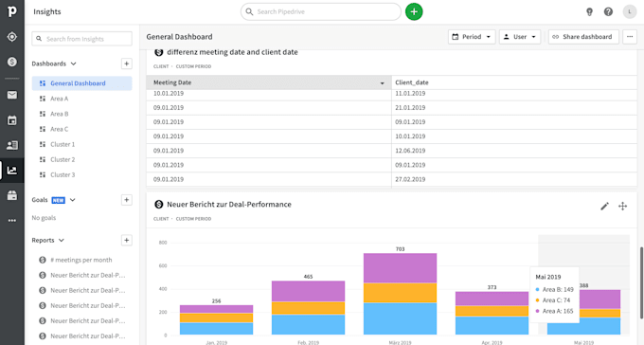Open # meetings per month report

click(x=81, y=260)
